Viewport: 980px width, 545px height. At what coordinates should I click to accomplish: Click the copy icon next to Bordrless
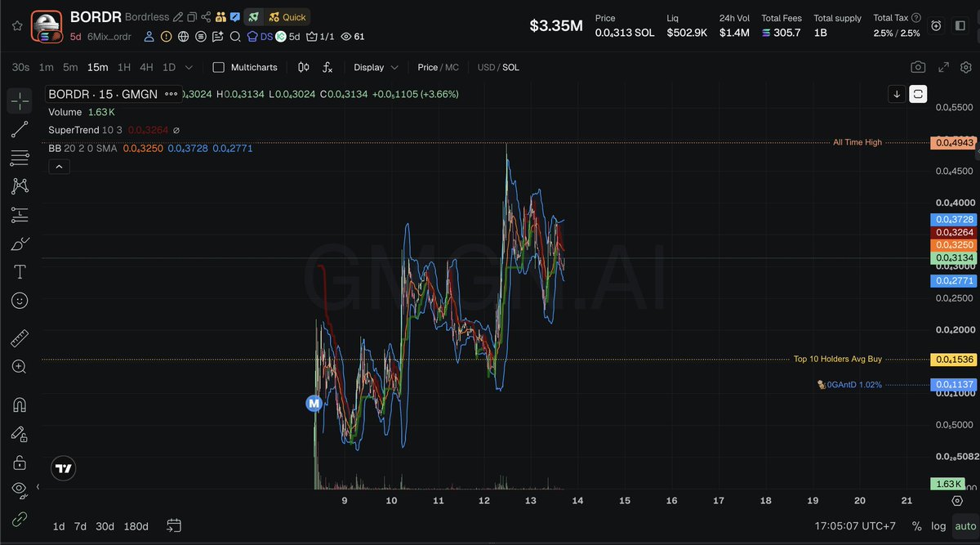(x=192, y=17)
